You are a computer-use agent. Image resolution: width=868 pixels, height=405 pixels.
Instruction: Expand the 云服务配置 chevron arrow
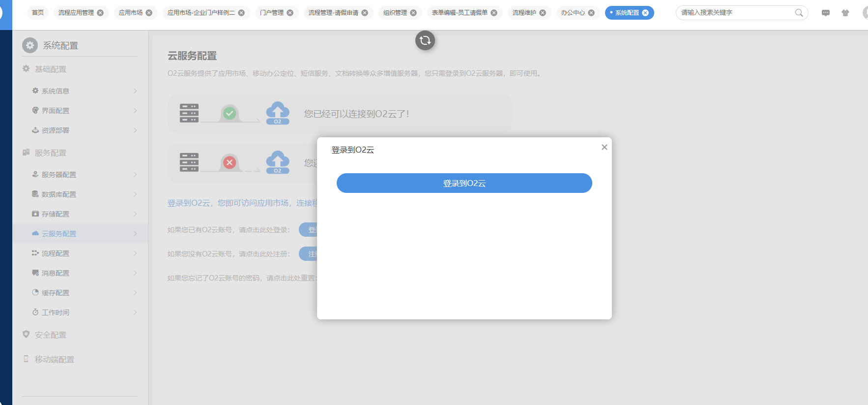[x=135, y=234]
